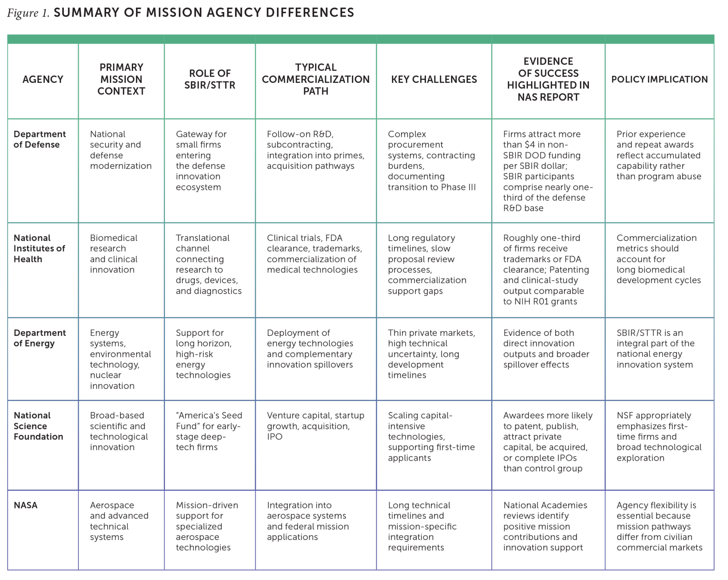This screenshot has width=728, height=580.
Task: Click the 'NASA' row label
Action: point(25,505)
